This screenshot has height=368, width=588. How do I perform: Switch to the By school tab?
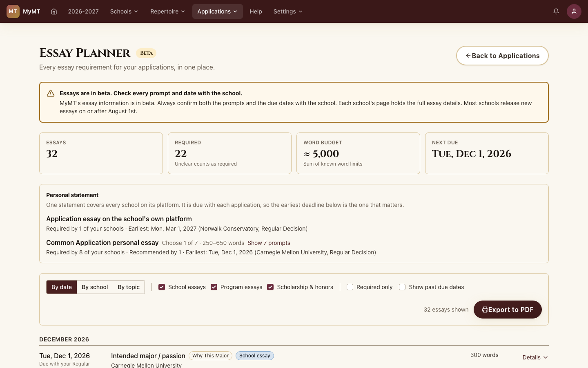pyautogui.click(x=95, y=287)
